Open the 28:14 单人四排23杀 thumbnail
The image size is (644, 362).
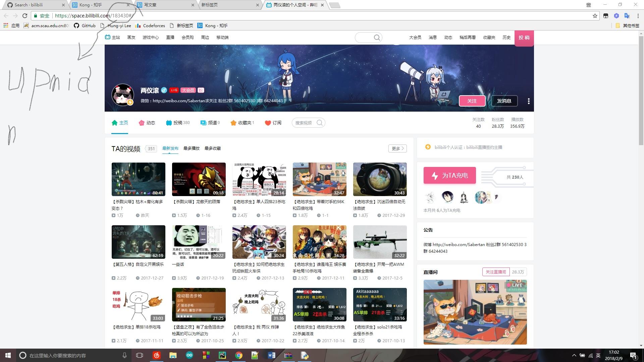tap(259, 179)
